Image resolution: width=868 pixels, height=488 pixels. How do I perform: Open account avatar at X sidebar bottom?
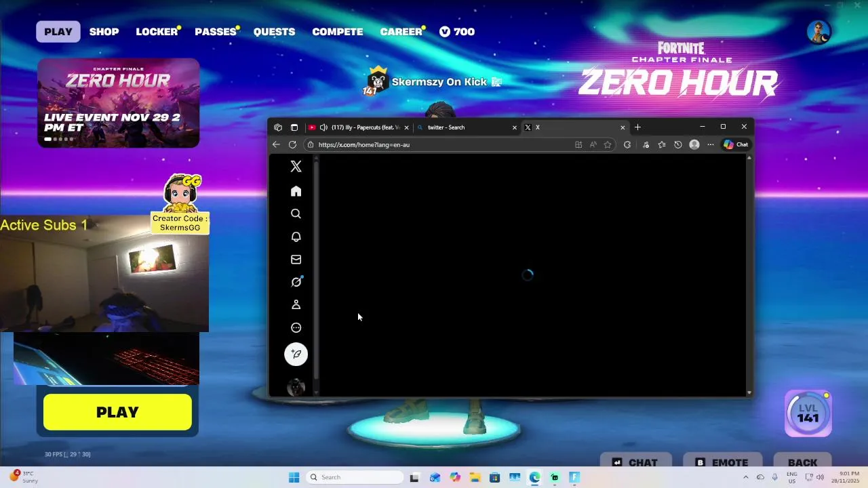tap(296, 387)
